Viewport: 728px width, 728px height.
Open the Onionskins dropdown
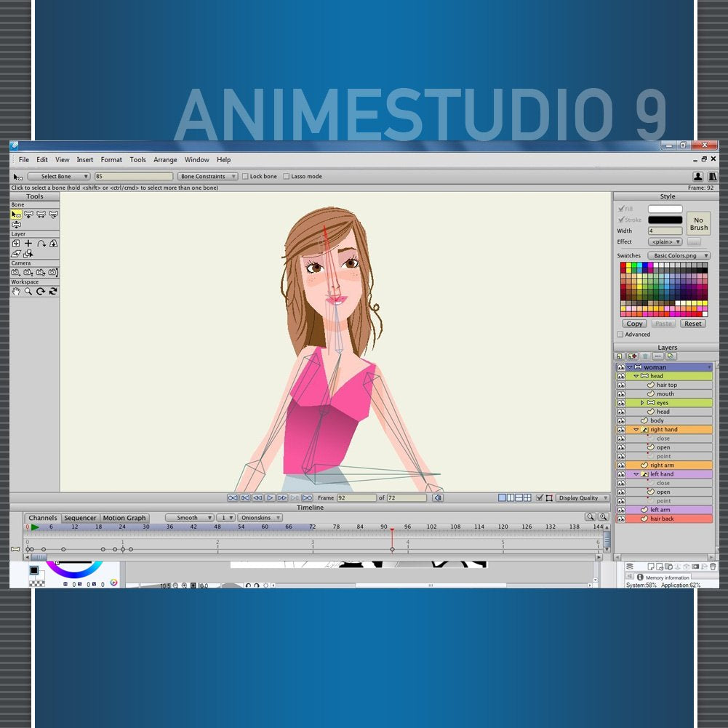tap(260, 518)
